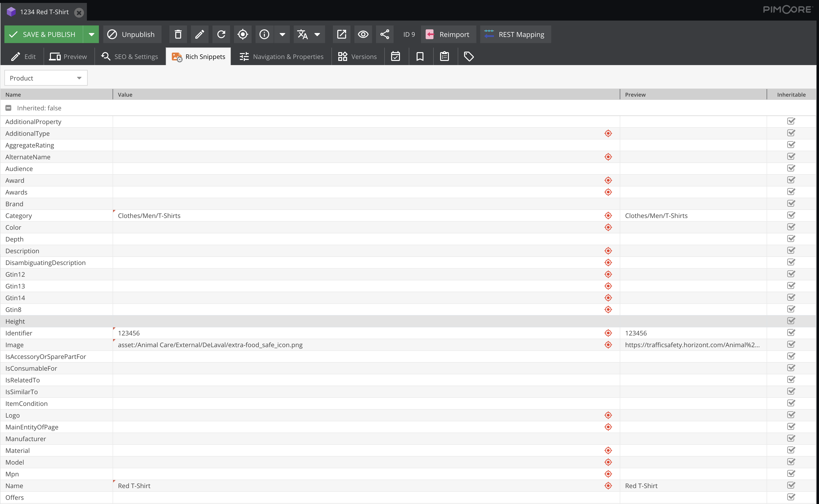The width and height of the screenshot is (819, 504).
Task: Toggle Inheritable checkbox for AdditionalProperty row
Action: pyautogui.click(x=791, y=121)
